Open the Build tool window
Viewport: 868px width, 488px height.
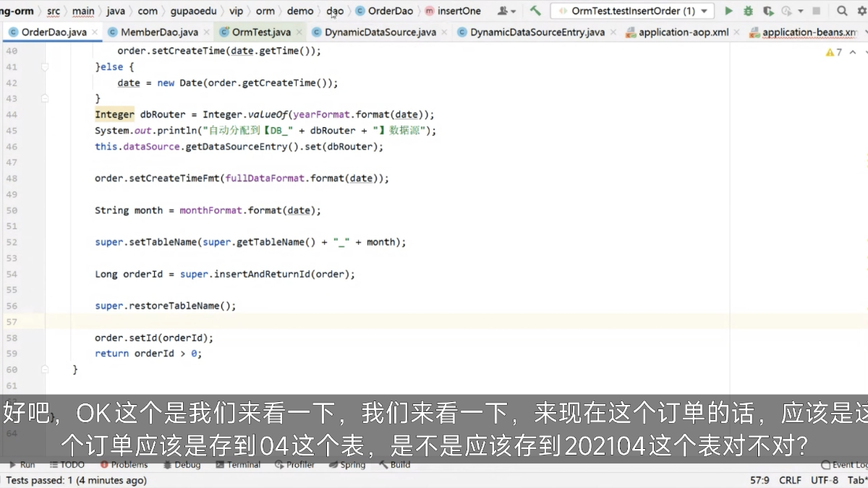click(x=395, y=465)
